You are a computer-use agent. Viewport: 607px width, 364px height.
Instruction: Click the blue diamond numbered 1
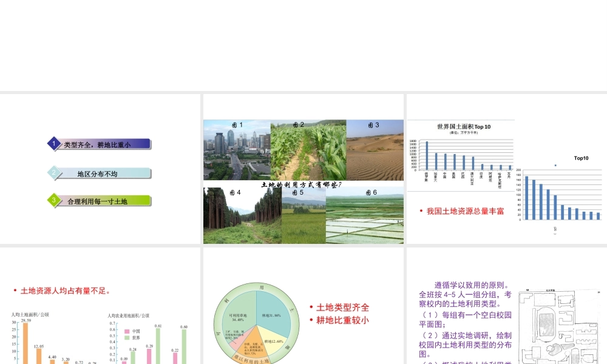(x=54, y=143)
